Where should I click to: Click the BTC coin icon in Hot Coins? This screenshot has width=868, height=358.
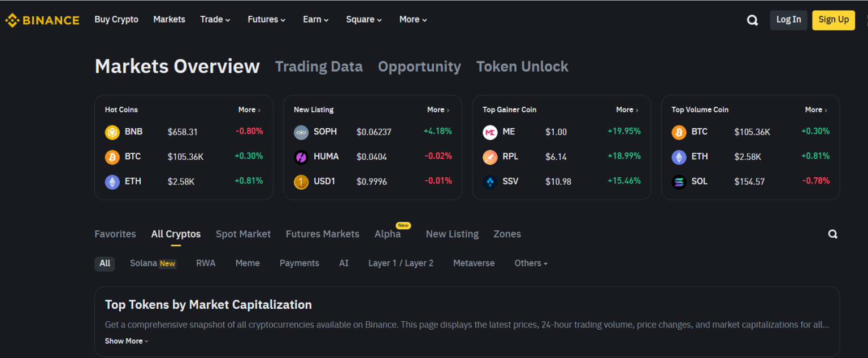112,157
